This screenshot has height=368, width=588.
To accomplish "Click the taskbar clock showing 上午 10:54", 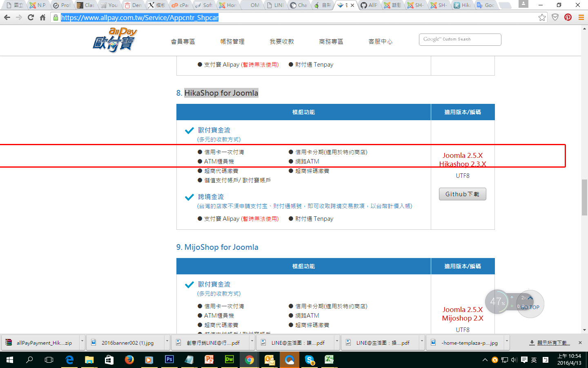I will [x=569, y=360].
